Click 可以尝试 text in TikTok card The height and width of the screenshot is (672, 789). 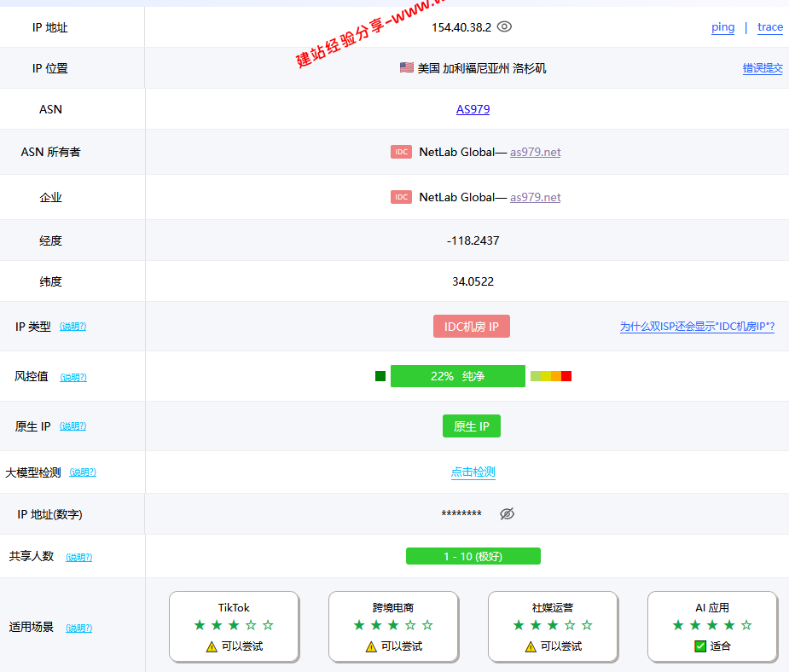242,646
